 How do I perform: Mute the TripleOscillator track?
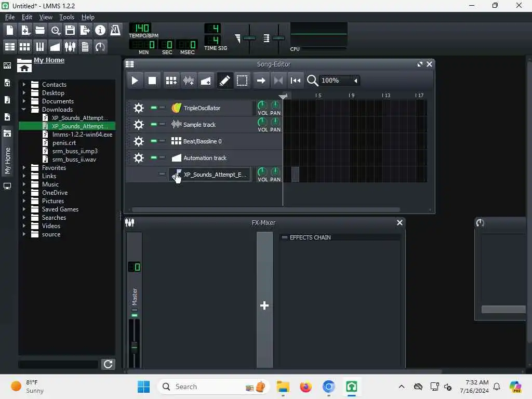click(154, 108)
